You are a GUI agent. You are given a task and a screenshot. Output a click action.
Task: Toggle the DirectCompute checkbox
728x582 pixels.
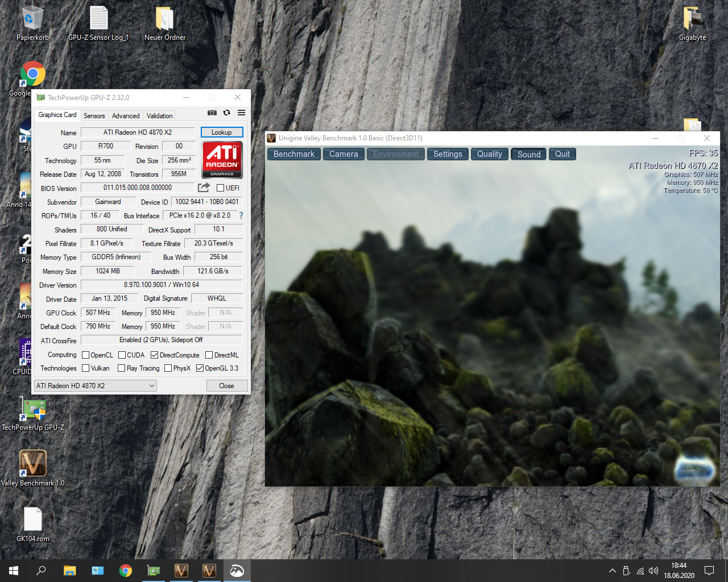[154, 355]
